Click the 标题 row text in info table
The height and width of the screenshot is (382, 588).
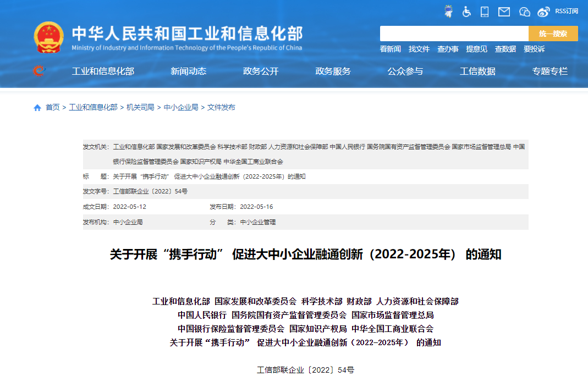(209, 176)
